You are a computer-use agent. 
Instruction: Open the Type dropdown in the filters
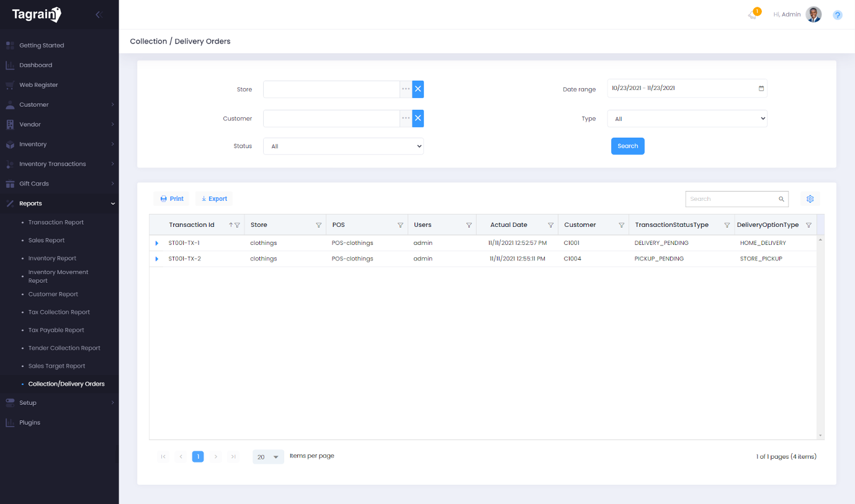[x=687, y=118]
